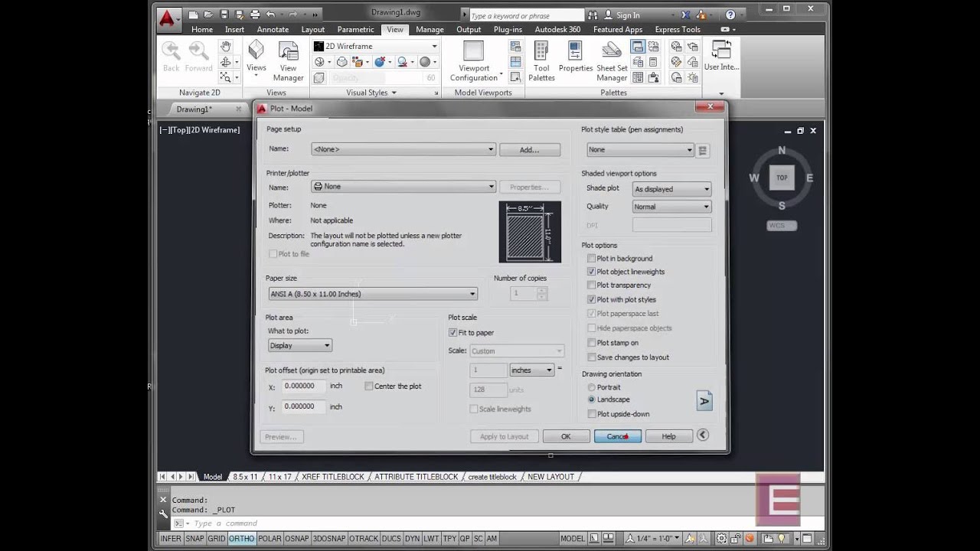
Task: Open Quality dropdown
Action: point(671,207)
